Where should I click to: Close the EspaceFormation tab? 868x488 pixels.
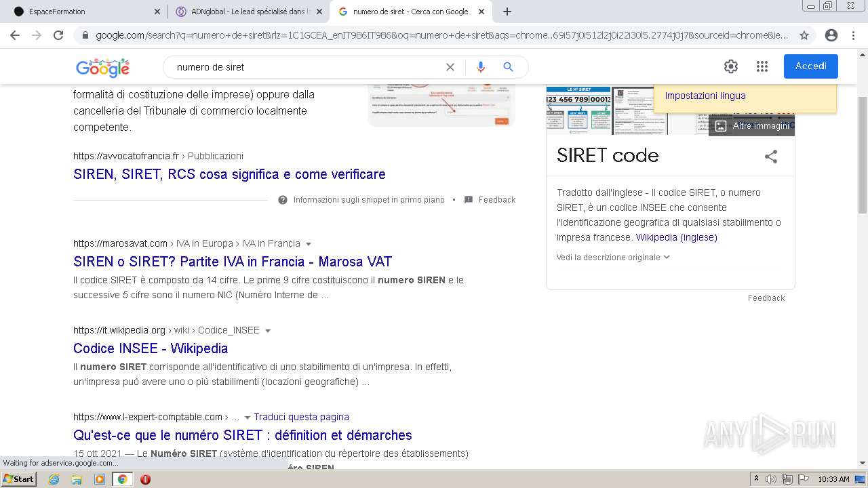[157, 12]
